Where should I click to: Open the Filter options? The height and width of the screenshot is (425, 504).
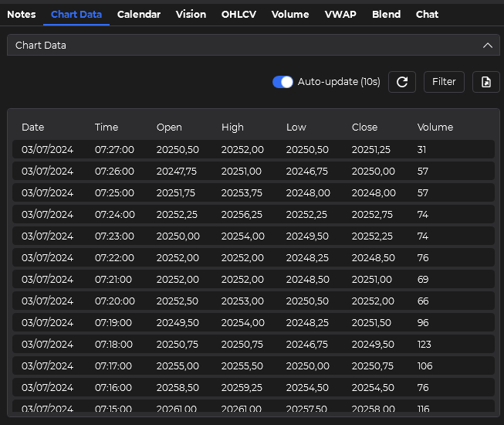(444, 82)
